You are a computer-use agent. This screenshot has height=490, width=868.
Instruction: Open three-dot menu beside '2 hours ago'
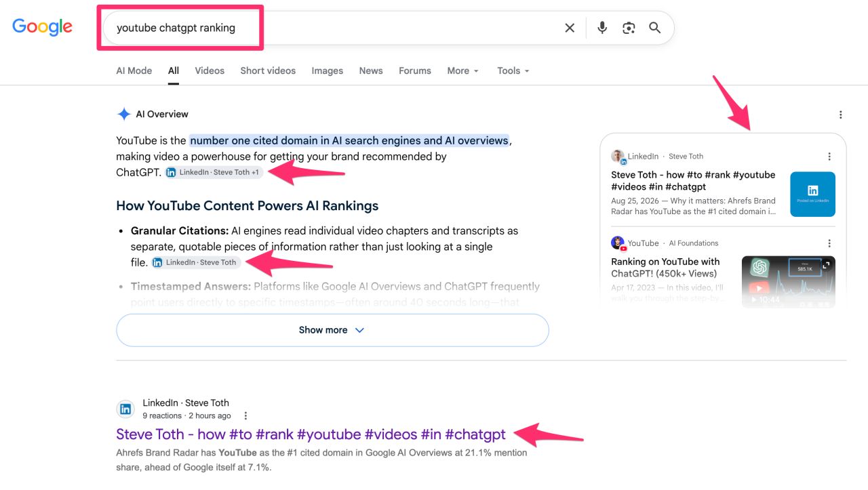pyautogui.click(x=245, y=416)
